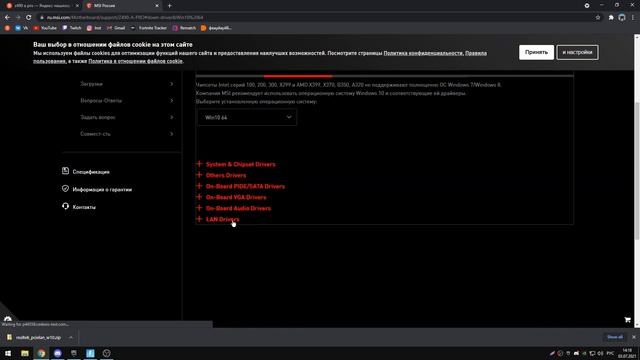Open File Explorer from the taskbar
This screenshot has height=360, width=640.
tap(25, 353)
